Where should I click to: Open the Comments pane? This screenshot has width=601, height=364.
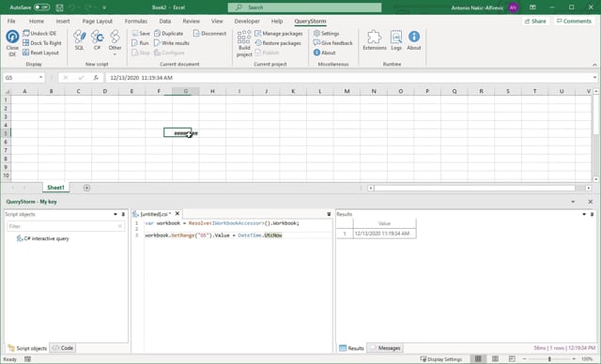click(x=574, y=21)
